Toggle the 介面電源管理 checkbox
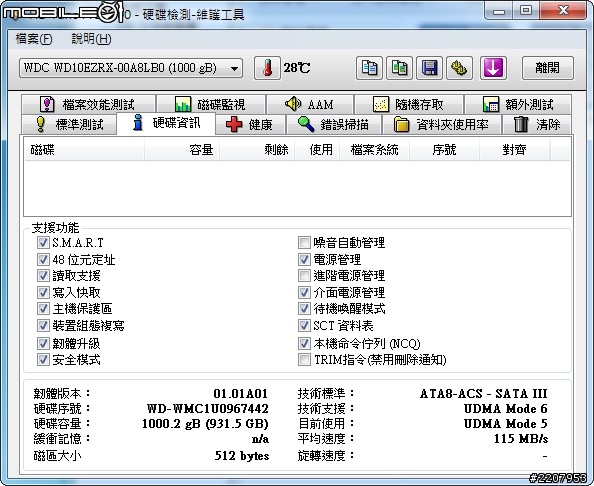 pos(304,292)
